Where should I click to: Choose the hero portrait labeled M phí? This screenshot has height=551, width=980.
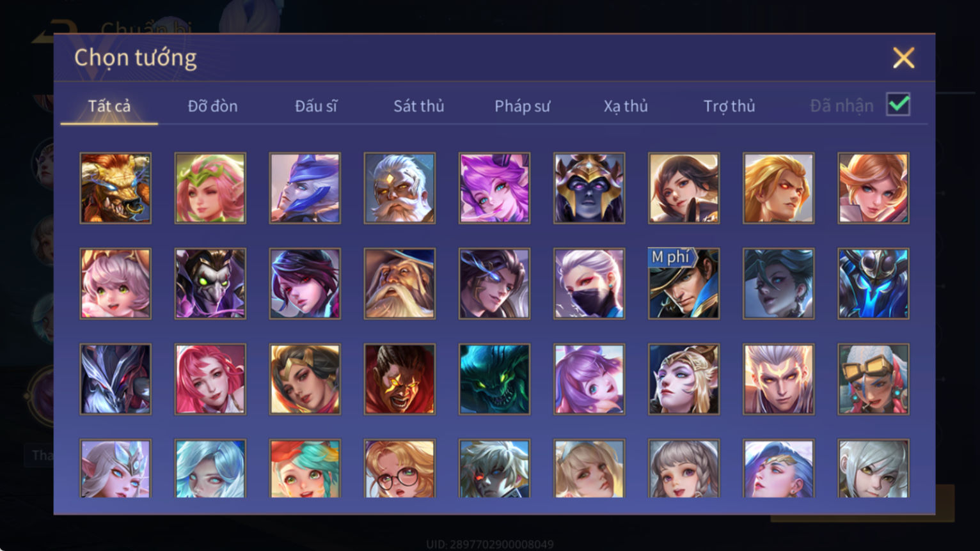tap(684, 284)
